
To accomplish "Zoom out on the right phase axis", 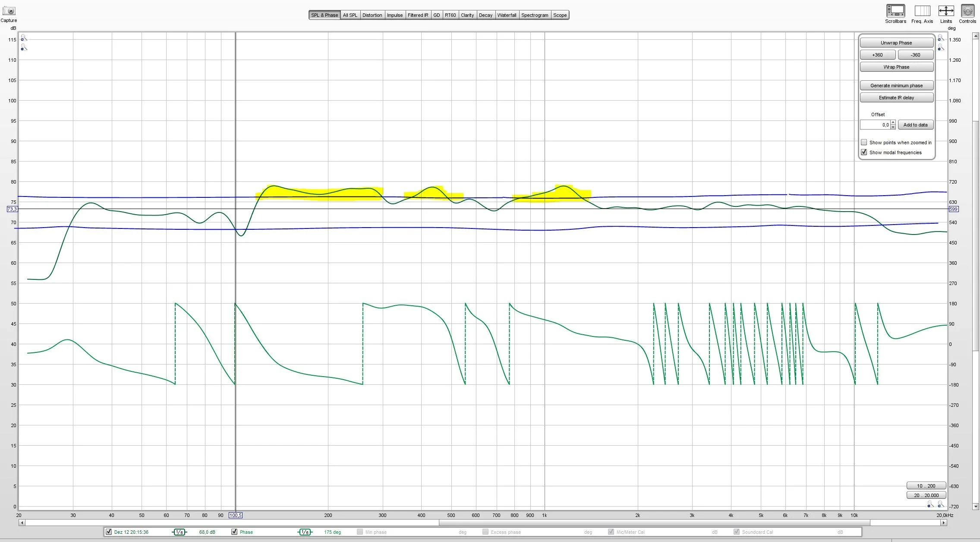I will click(x=941, y=48).
